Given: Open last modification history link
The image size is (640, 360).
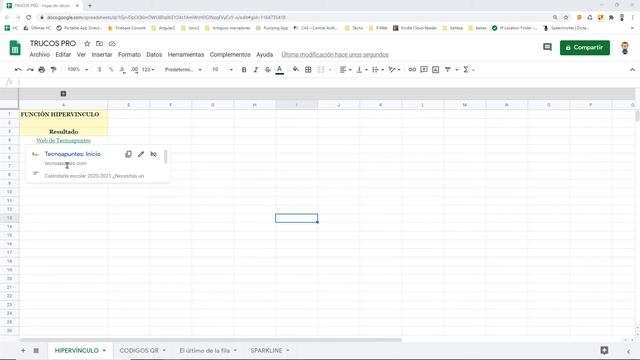Looking at the screenshot, I should point(335,54).
